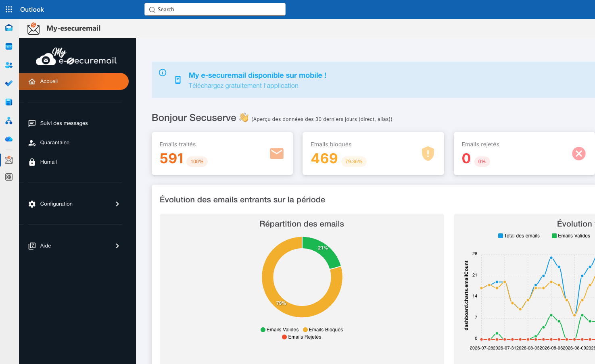Image resolution: width=595 pixels, height=364 pixels.
Task: Open Mail in the Outlook rail
Action: click(x=9, y=28)
